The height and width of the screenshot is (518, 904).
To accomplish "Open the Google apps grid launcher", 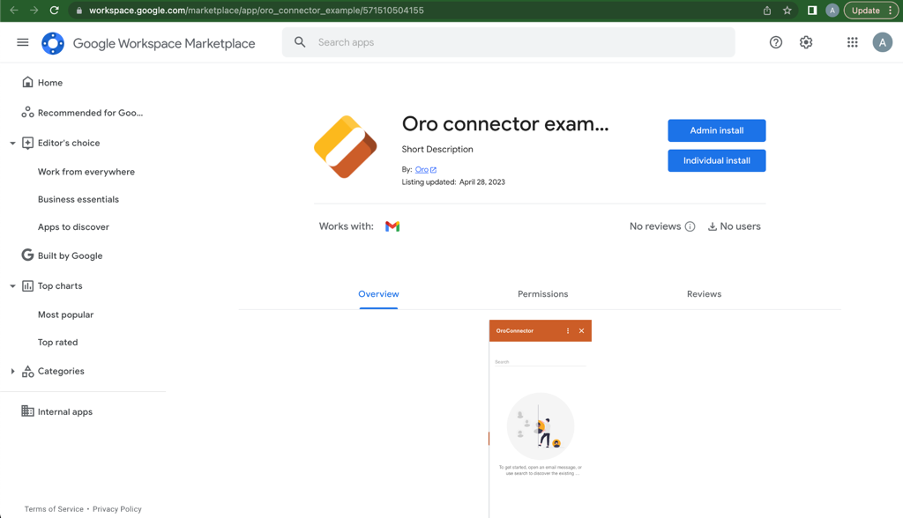I will (x=852, y=42).
